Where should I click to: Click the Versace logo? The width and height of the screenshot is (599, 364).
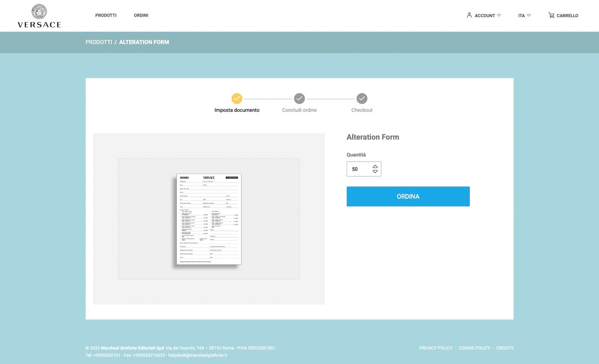click(39, 16)
